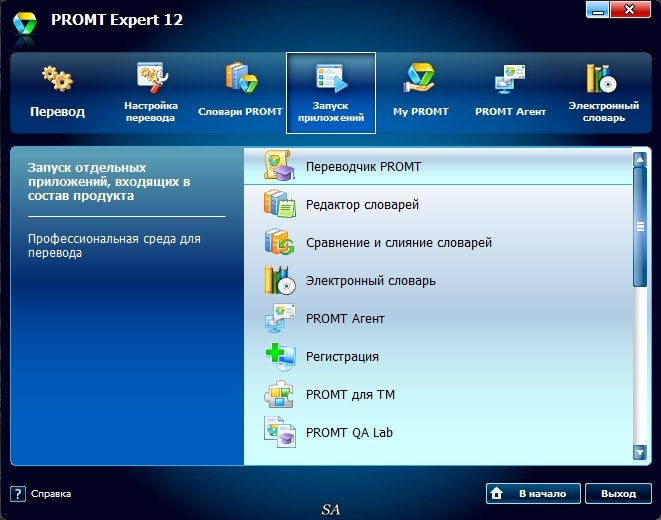Click the Справка question mark icon
Image resolution: width=661 pixels, height=520 pixels.
pos(18,493)
